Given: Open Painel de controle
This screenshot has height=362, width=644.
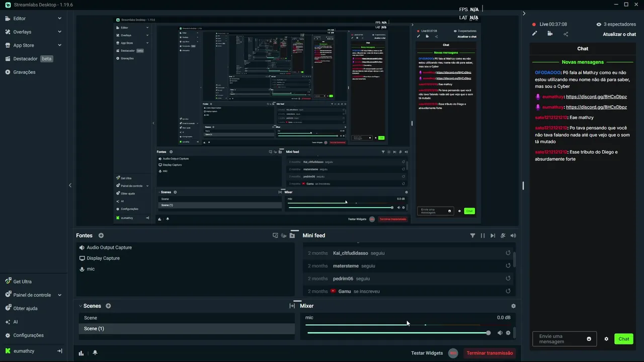Looking at the screenshot, I should (x=32, y=295).
